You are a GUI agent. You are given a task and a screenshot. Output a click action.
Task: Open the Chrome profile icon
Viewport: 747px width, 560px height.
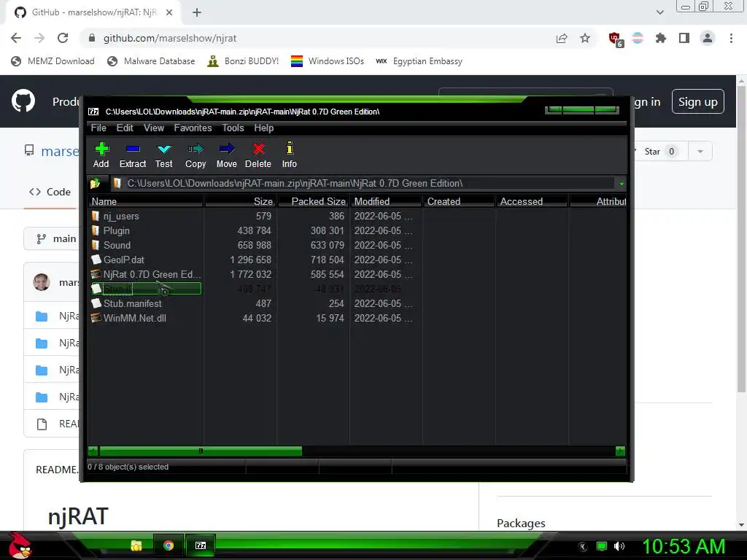point(708,38)
